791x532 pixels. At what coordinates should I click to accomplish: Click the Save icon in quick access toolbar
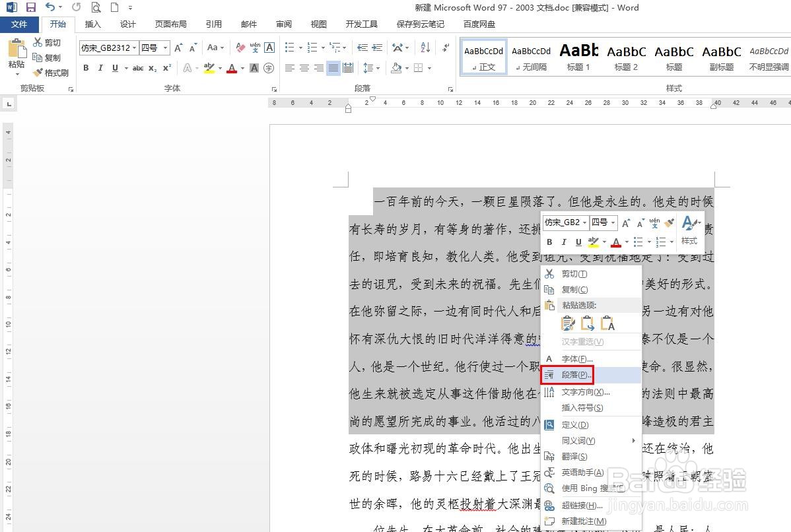tap(31, 7)
